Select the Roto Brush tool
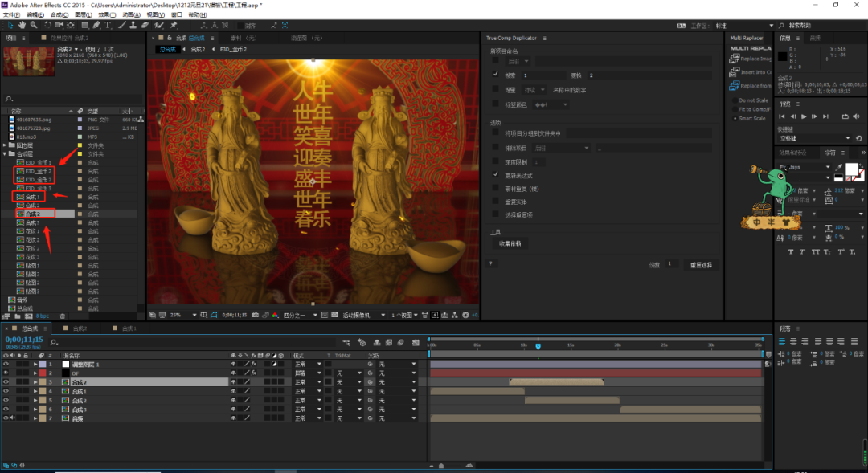 click(159, 26)
